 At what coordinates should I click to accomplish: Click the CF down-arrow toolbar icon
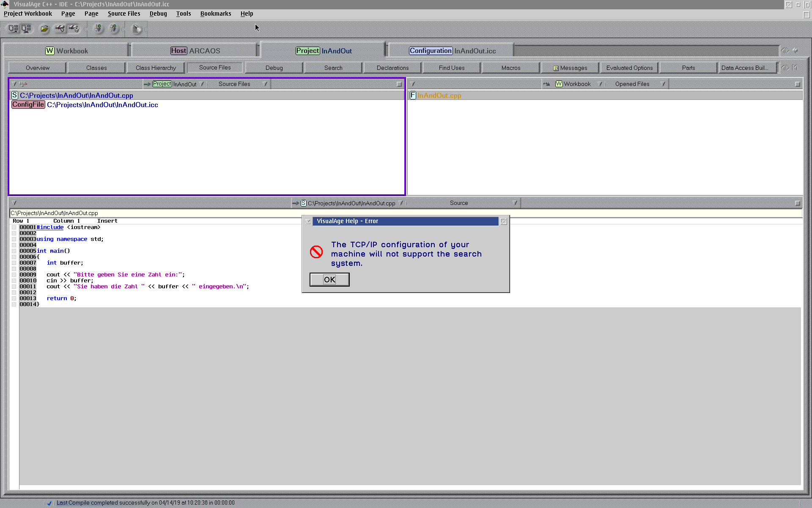98,29
